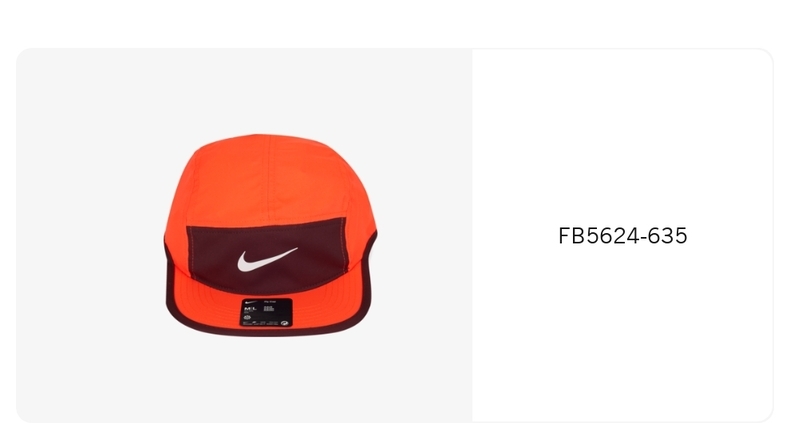The width and height of the screenshot is (790, 423).
Task: Click the round emblem at tag's bottom-right corner
Action: click(x=285, y=323)
